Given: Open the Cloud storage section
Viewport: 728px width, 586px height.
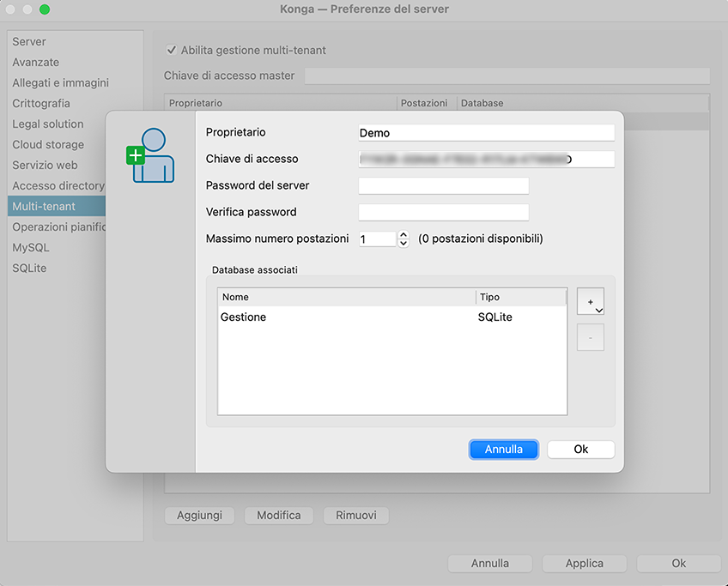Looking at the screenshot, I should point(48,145).
